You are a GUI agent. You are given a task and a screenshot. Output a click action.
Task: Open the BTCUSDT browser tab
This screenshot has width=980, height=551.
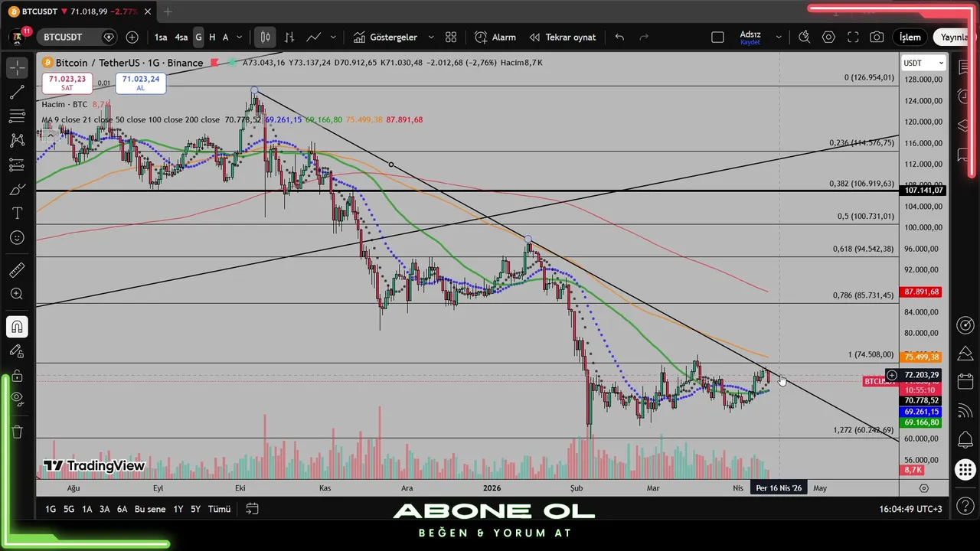[78, 11]
